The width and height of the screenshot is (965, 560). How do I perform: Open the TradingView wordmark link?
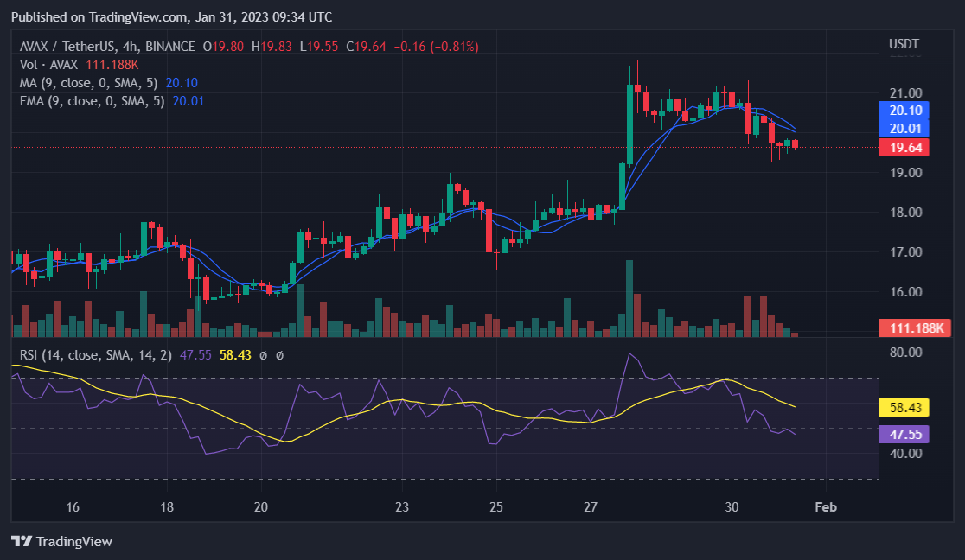tap(73, 542)
